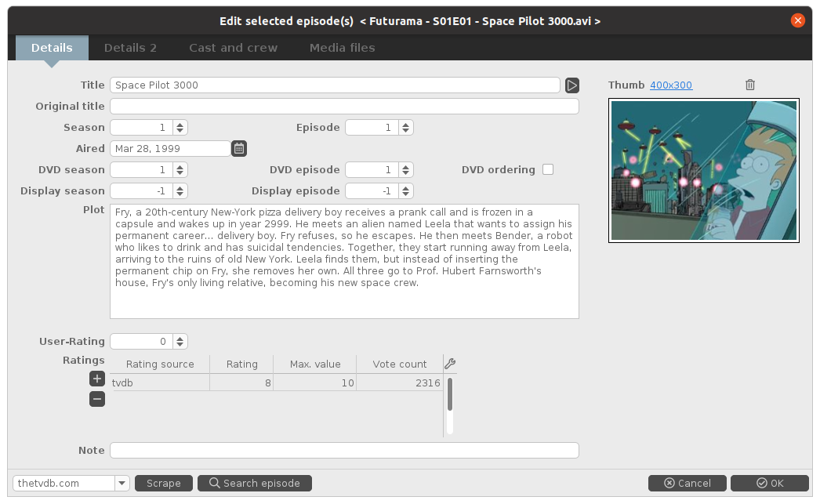
Task: Remove selected rating with minus button
Action: pyautogui.click(x=97, y=399)
